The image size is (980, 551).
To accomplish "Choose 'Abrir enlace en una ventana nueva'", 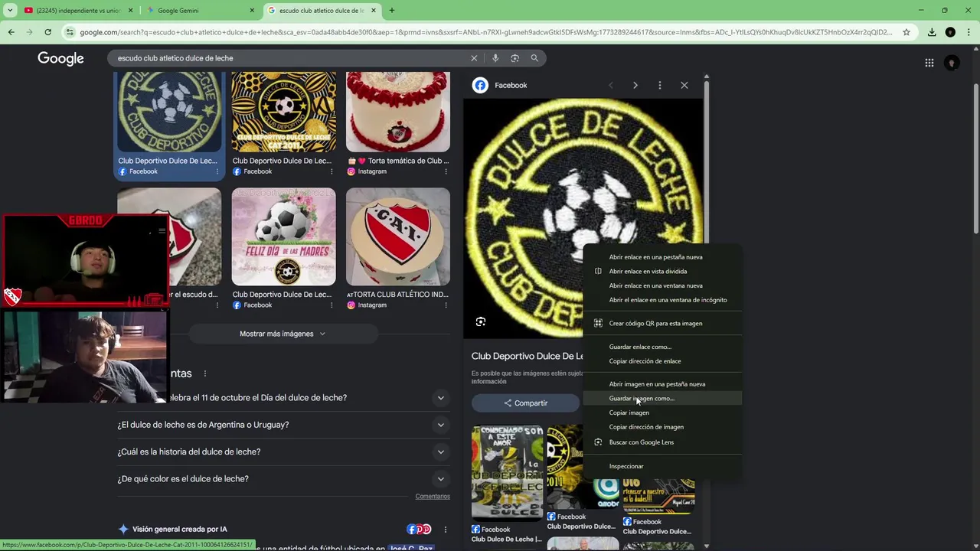I will pos(663,285).
